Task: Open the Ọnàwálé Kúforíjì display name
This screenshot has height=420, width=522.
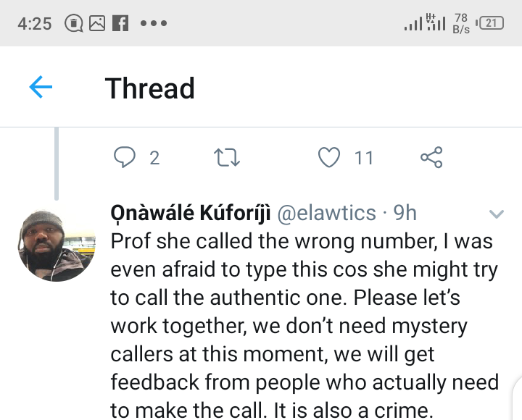Action: tap(191, 213)
